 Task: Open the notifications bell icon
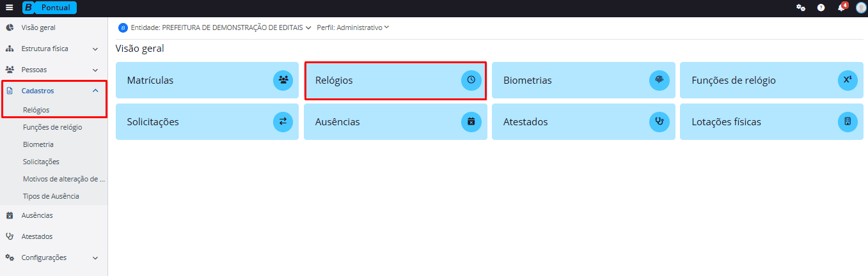(841, 8)
